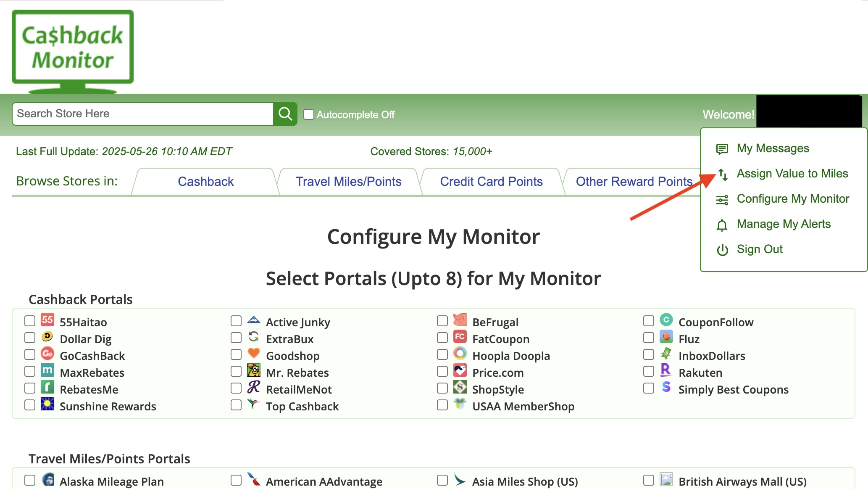The width and height of the screenshot is (868, 489).
Task: Check the CouponFollow portal checkbox
Action: point(649,321)
